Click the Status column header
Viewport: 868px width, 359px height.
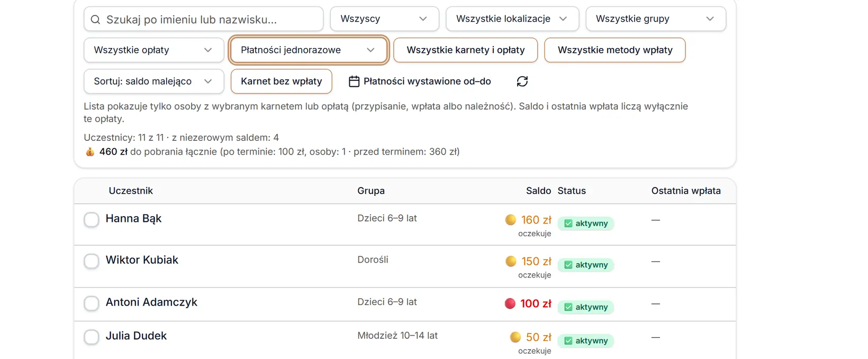572,191
